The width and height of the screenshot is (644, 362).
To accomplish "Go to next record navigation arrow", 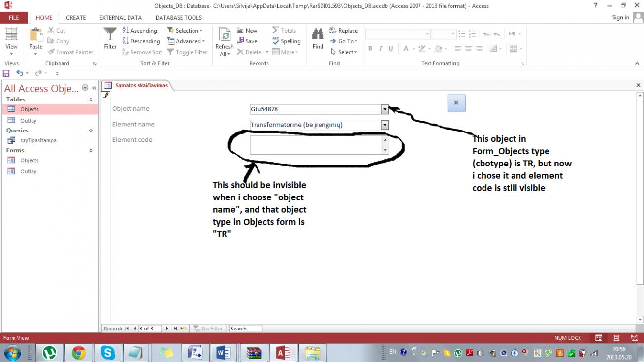I will coord(167,329).
